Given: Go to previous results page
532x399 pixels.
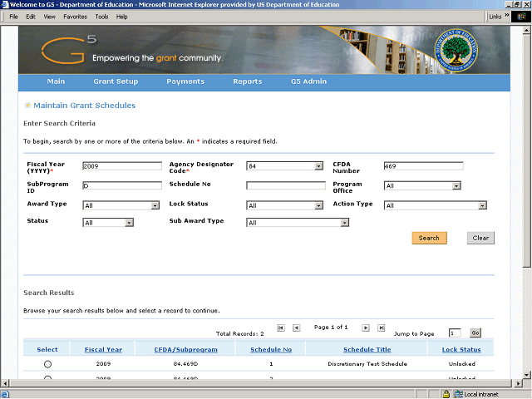Looking at the screenshot, I should coord(296,328).
